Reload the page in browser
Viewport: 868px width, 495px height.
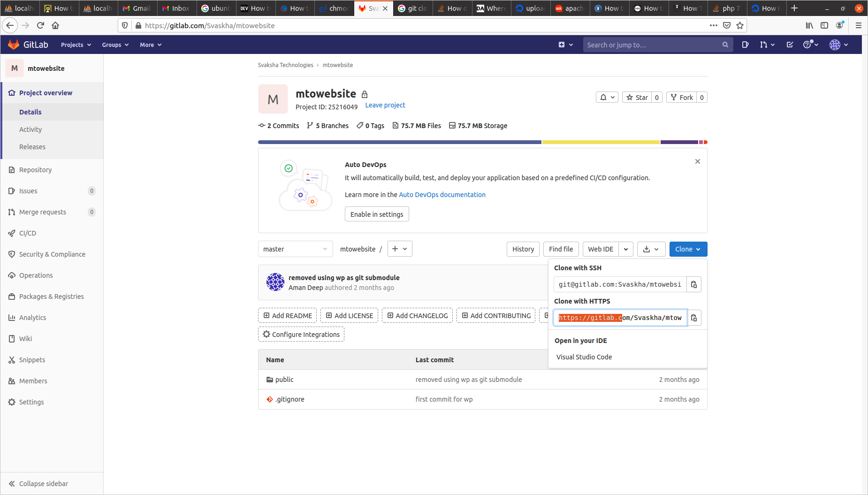coord(40,25)
